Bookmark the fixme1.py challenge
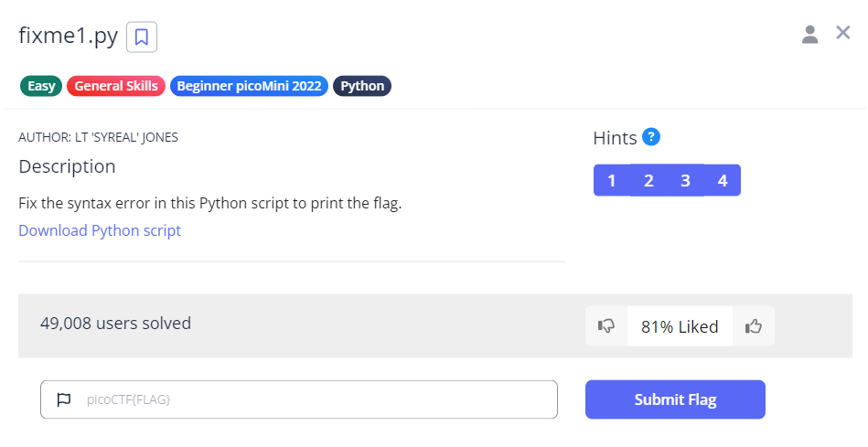868x447 pixels. (142, 37)
